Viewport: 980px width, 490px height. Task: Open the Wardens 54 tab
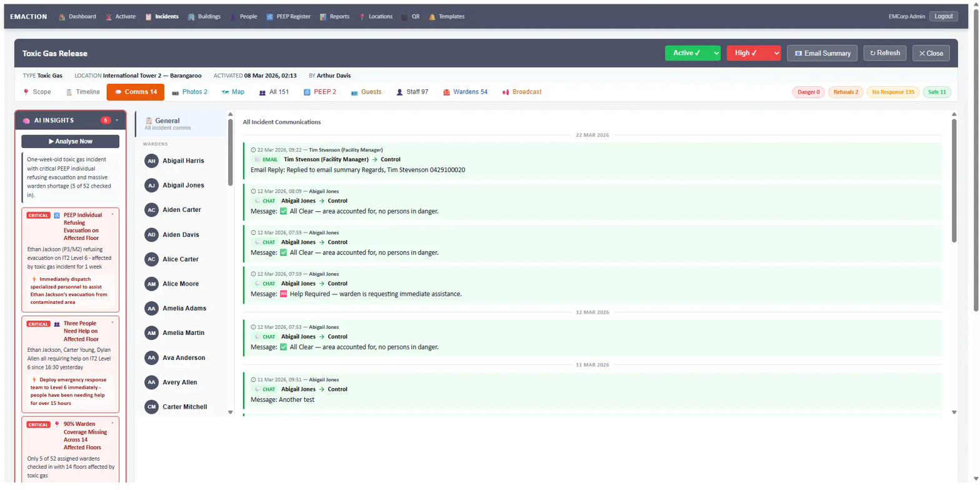[465, 92]
